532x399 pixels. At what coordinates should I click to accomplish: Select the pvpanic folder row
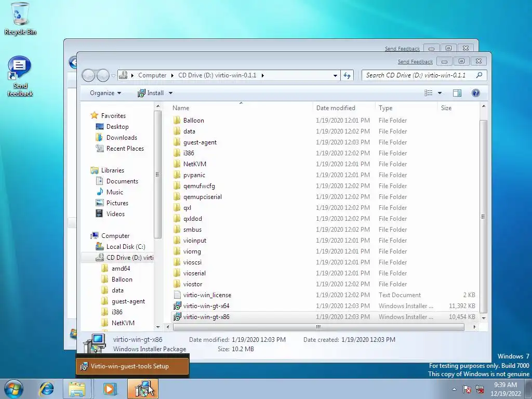pos(324,175)
